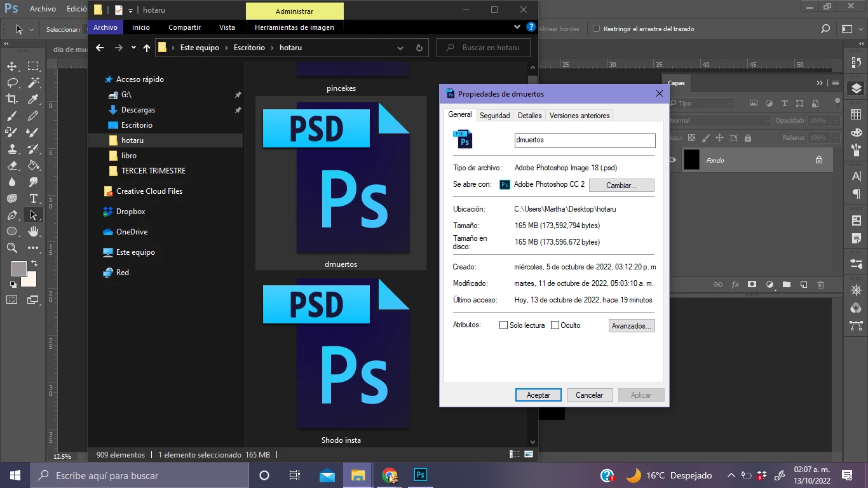Click the add layer mask icon

(752, 285)
